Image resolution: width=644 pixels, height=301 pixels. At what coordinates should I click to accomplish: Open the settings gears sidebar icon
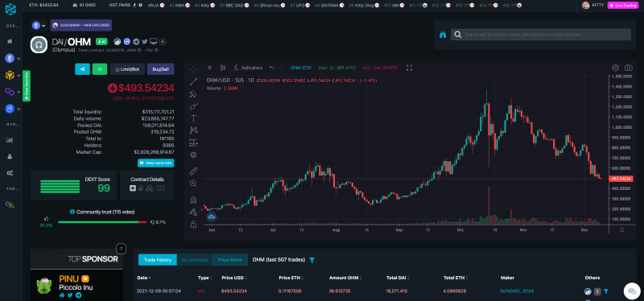10,173
